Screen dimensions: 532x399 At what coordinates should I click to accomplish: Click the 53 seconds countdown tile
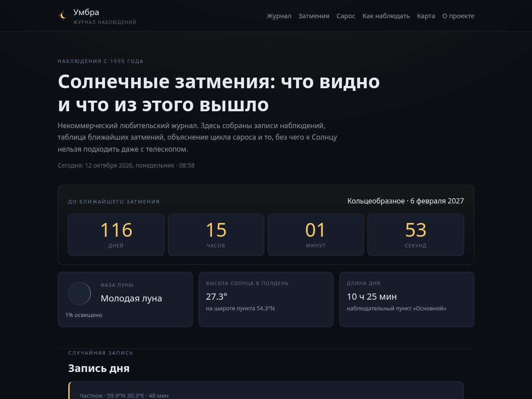point(416,235)
